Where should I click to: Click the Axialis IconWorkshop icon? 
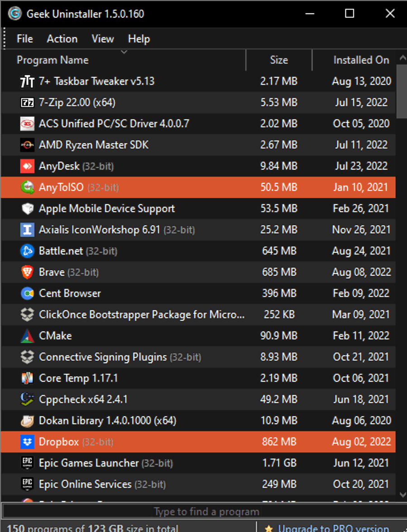point(27,230)
